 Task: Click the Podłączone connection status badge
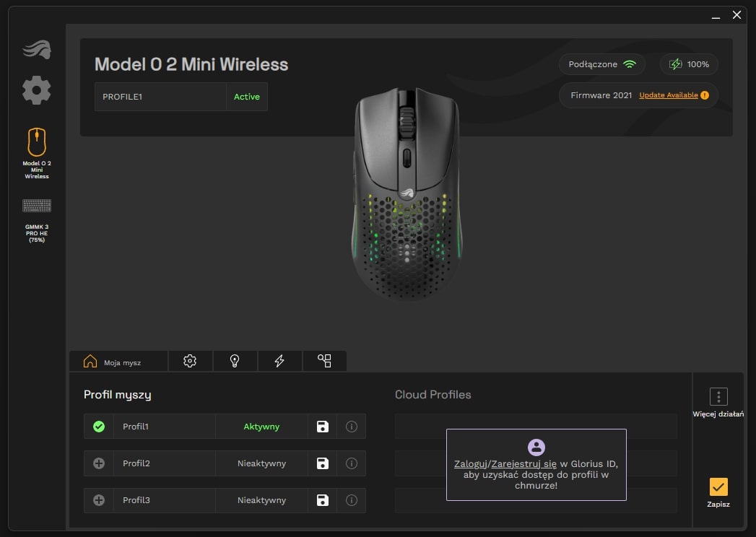[602, 64]
